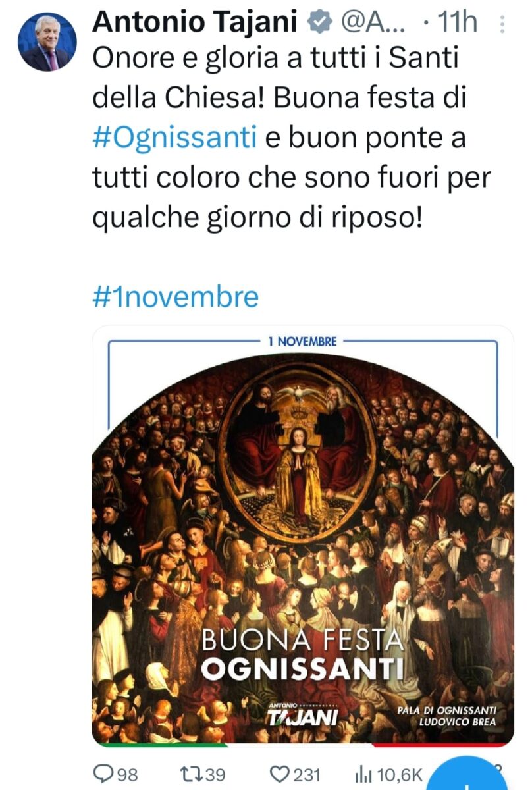
Task: Open the Ognissanti painting image
Action: (x=303, y=536)
